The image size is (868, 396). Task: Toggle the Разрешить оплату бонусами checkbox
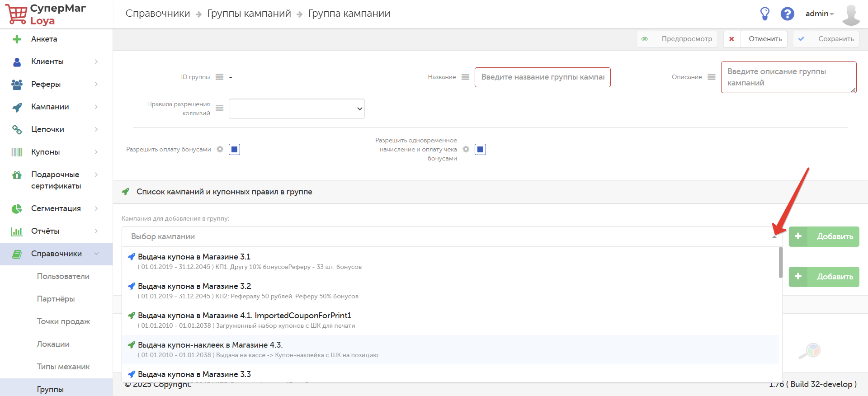(x=234, y=149)
